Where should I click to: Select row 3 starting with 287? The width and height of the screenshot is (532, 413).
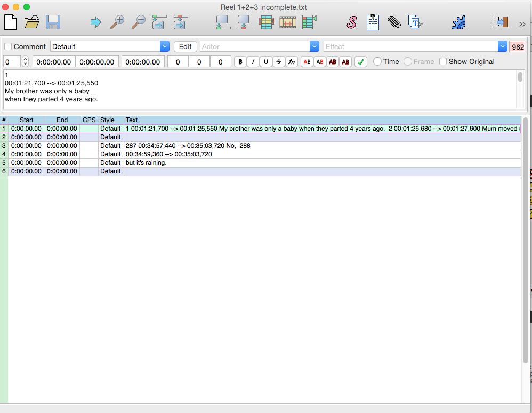pos(261,146)
